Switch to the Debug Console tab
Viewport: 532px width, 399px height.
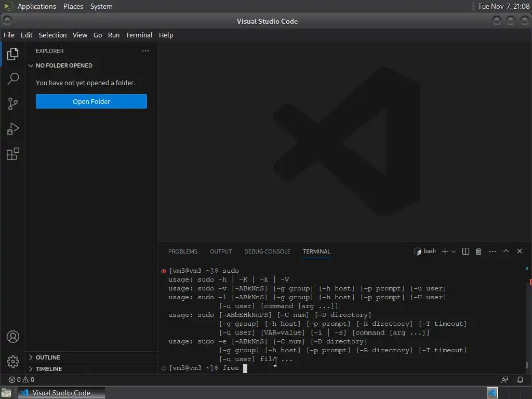268,251
